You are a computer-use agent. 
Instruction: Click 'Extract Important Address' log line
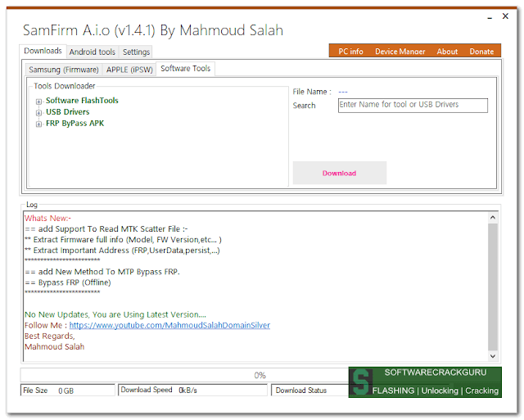(x=122, y=251)
